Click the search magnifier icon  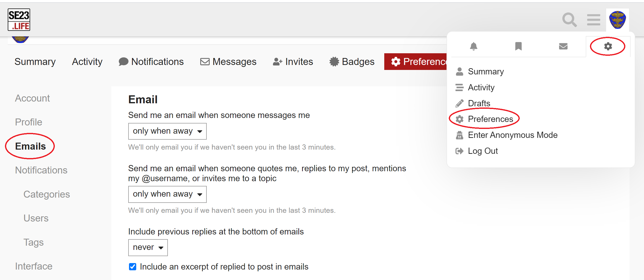click(569, 20)
